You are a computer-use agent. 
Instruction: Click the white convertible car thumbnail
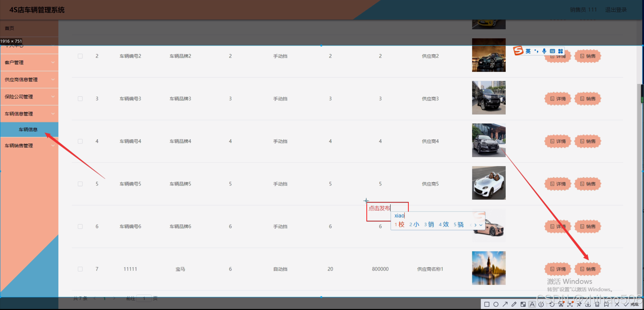pos(488,183)
